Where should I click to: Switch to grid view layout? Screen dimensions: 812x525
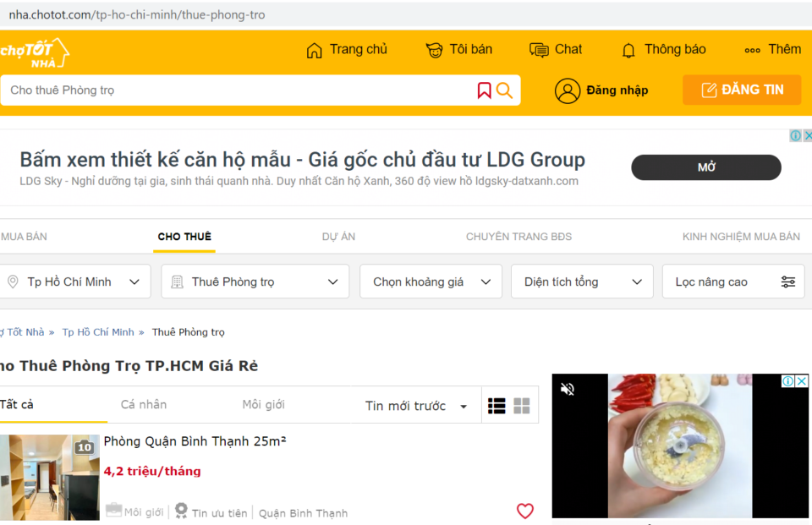(x=522, y=406)
